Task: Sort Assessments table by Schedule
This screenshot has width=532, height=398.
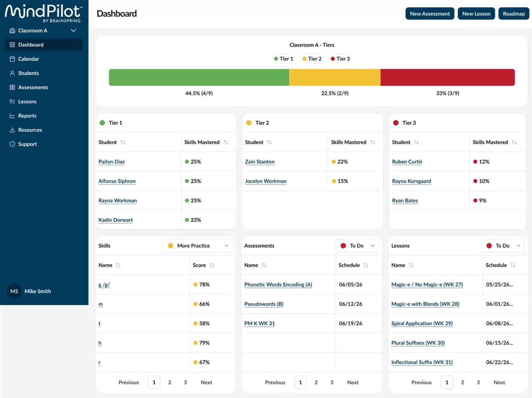Action: coord(366,265)
